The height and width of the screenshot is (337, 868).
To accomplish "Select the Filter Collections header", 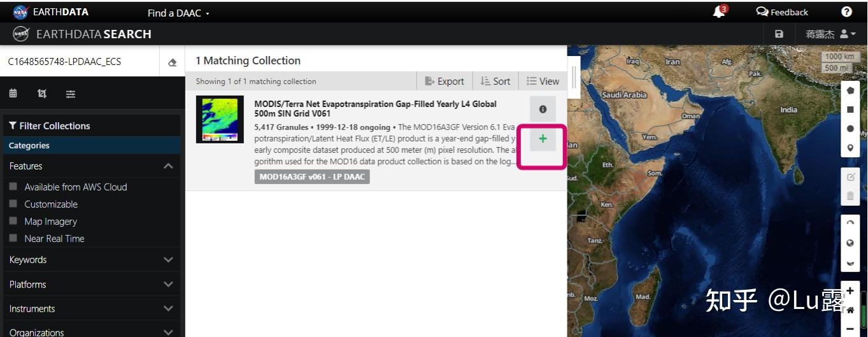I will [x=49, y=126].
